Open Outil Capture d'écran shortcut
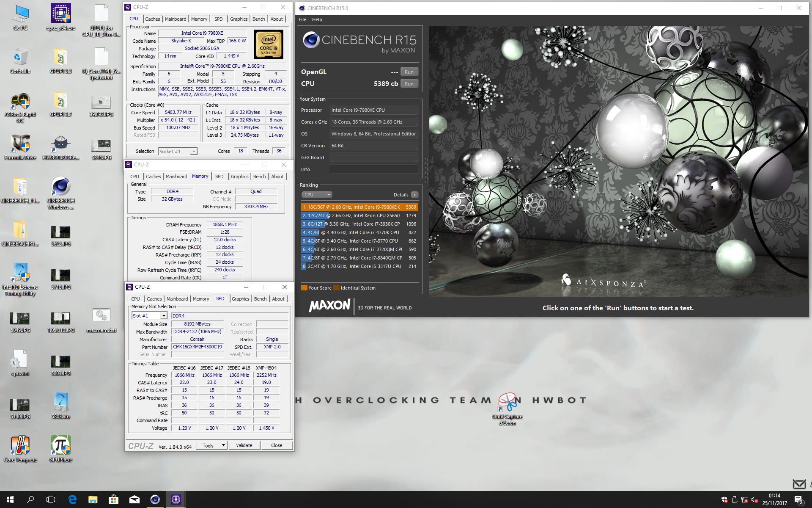 507,409
